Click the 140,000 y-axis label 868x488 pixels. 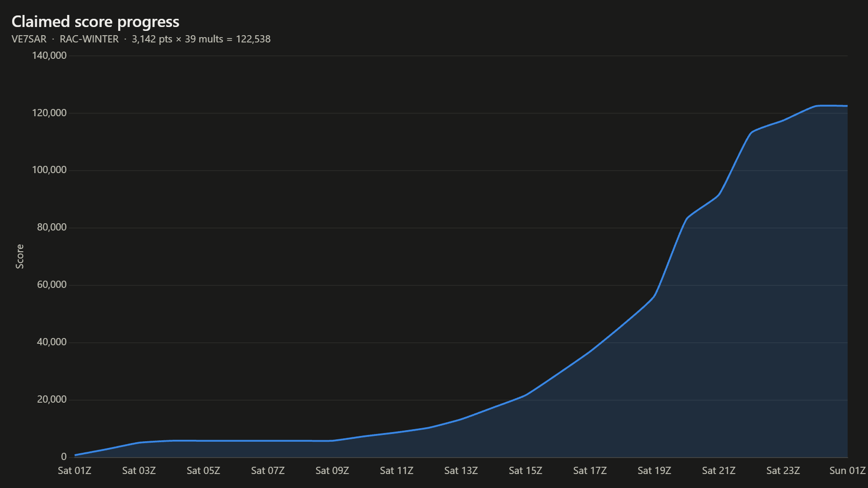[x=49, y=55]
